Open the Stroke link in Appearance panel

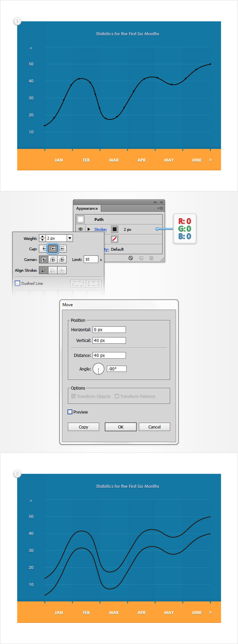pyautogui.click(x=100, y=229)
